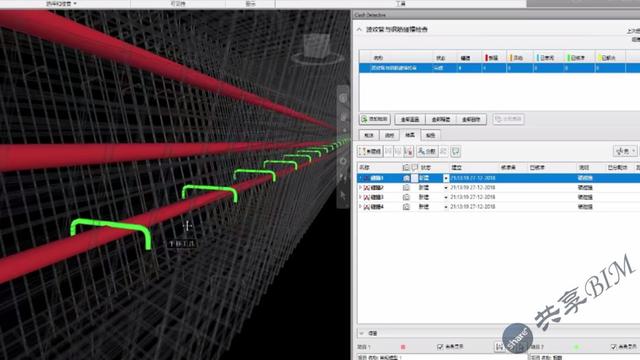Click the red clash-filter icon in results toolbar
This screenshot has height=360, width=640.
[x=409, y=151]
